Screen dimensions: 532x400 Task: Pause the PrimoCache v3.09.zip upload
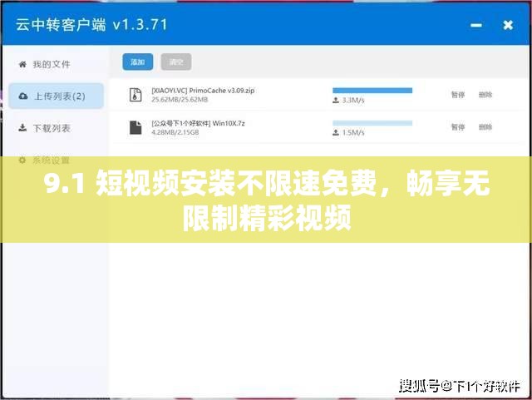pyautogui.click(x=458, y=95)
